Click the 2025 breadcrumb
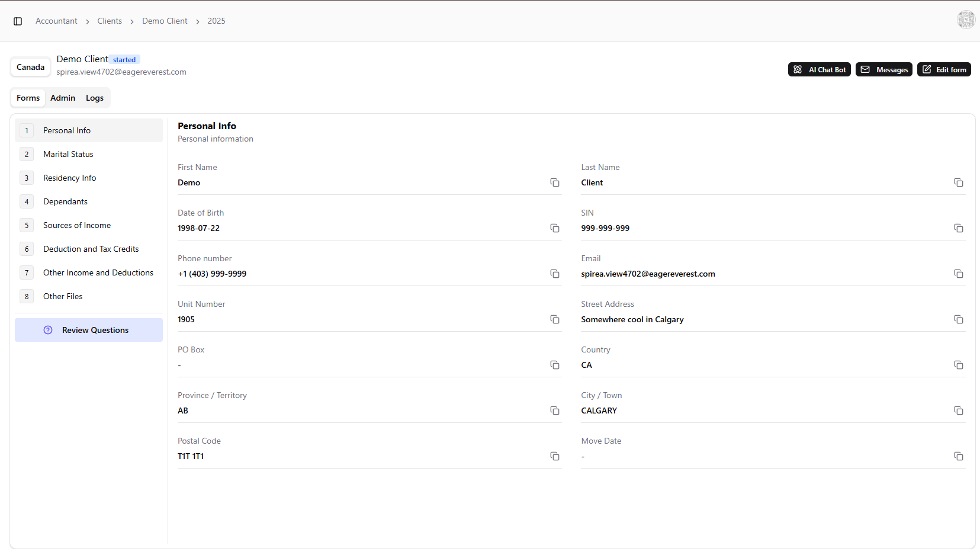This screenshot has width=980, height=558. (216, 21)
